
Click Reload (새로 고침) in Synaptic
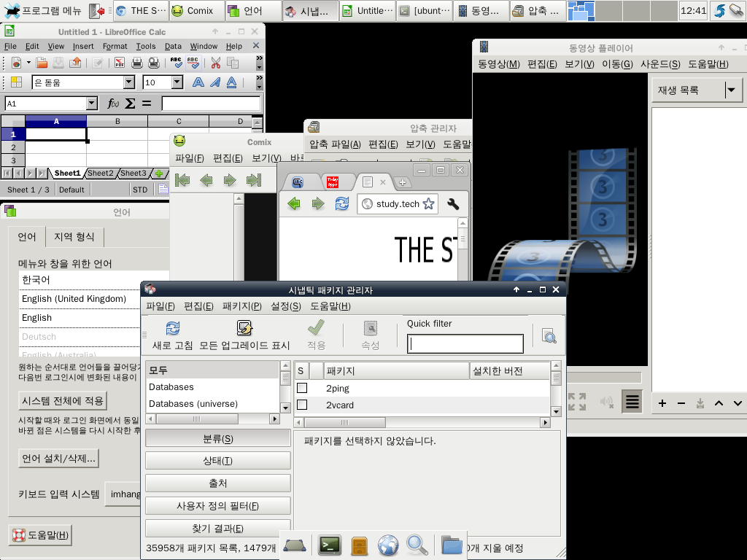tap(172, 335)
